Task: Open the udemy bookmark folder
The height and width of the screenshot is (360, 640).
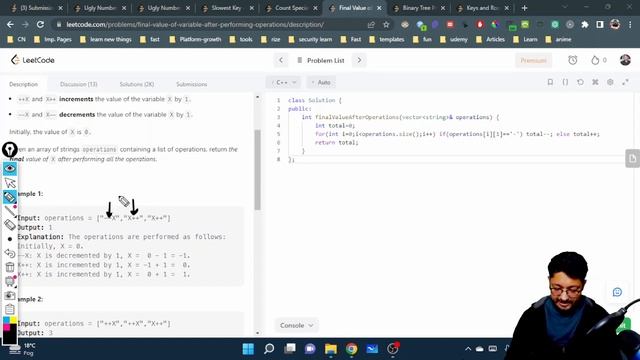Action: click(454, 39)
